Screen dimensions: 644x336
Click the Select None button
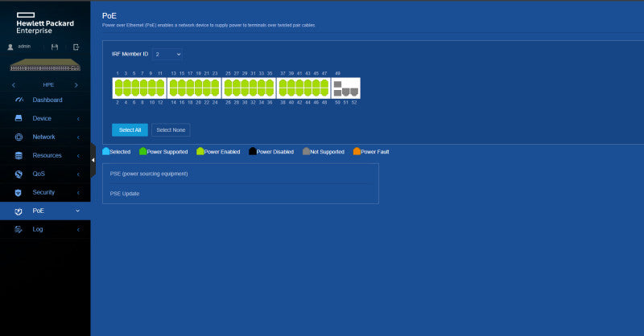[171, 130]
